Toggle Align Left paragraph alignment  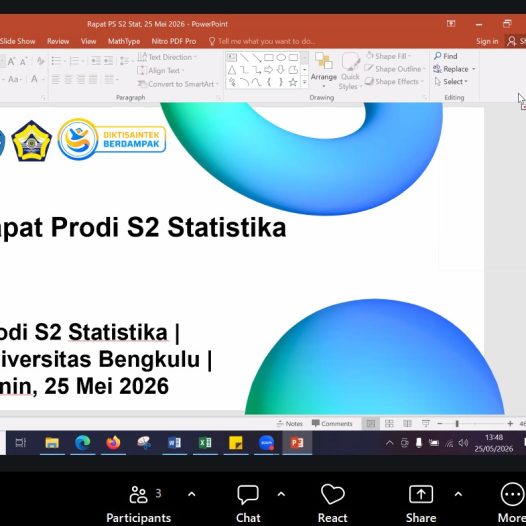tap(56, 80)
